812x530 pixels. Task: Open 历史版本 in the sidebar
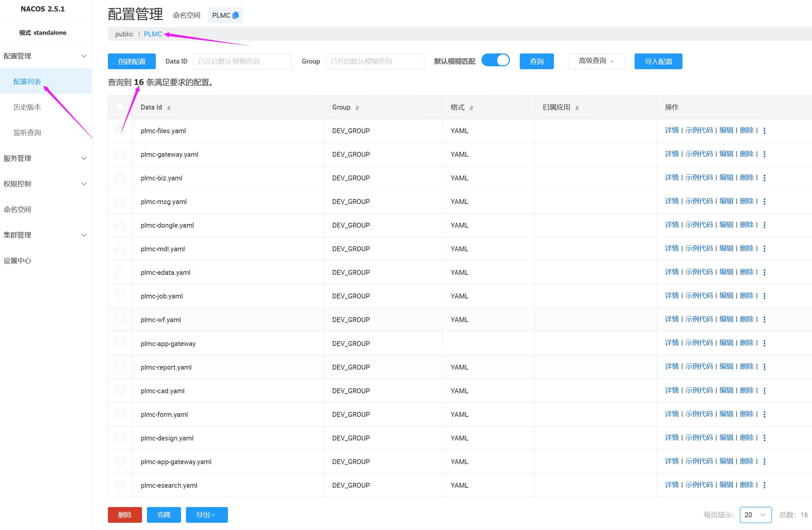tap(27, 107)
